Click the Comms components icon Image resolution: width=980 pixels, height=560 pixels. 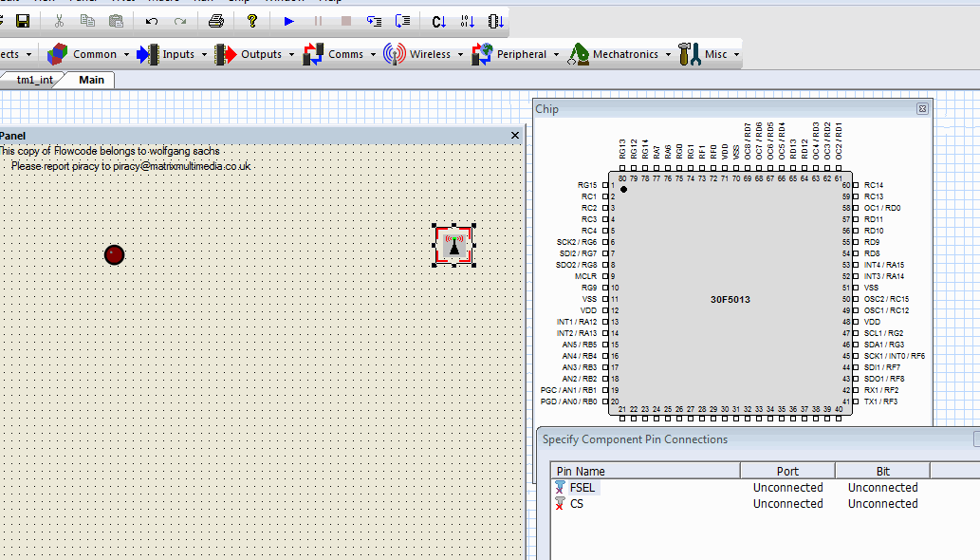(x=313, y=54)
